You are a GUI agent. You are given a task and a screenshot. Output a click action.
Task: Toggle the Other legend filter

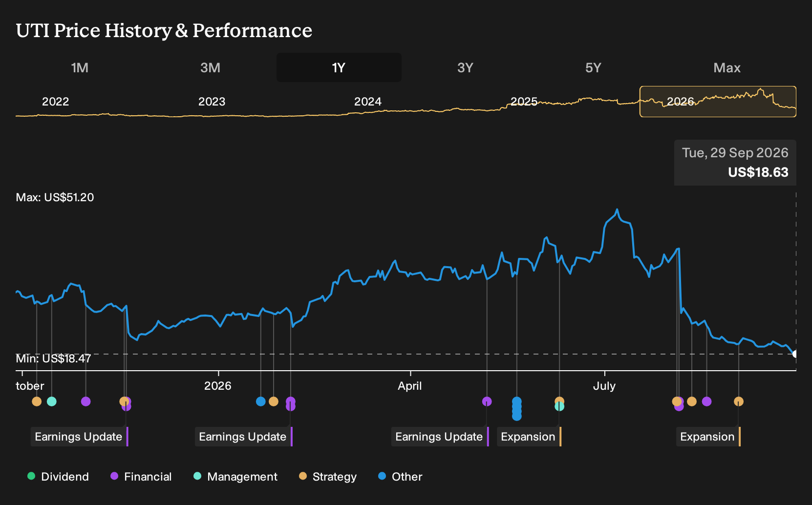click(x=400, y=477)
